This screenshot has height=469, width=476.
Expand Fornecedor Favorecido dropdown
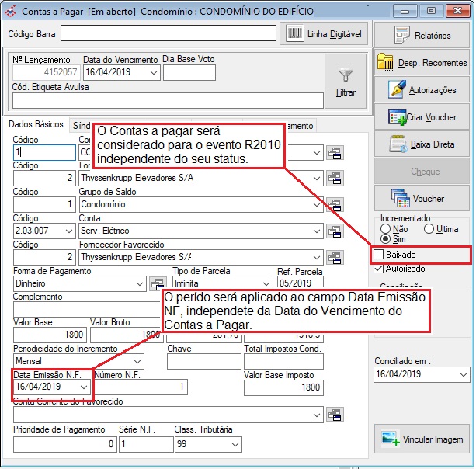[317, 258]
